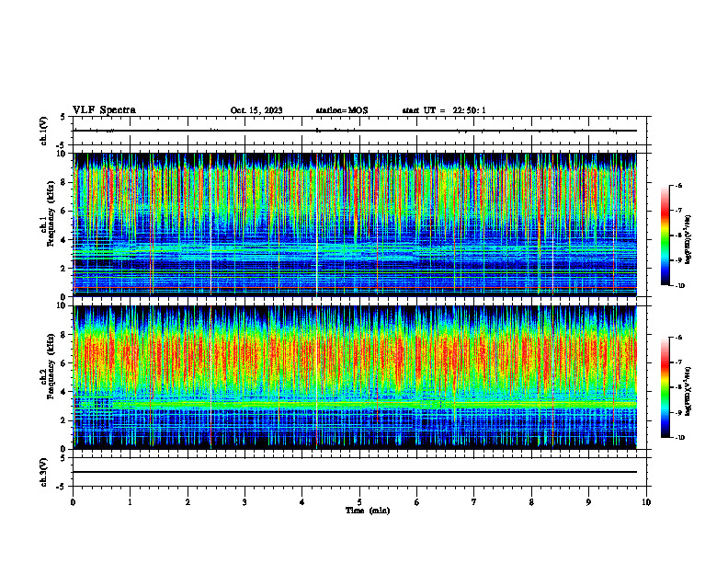
Task: Click time axis tick label "4"
Action: pos(302,502)
